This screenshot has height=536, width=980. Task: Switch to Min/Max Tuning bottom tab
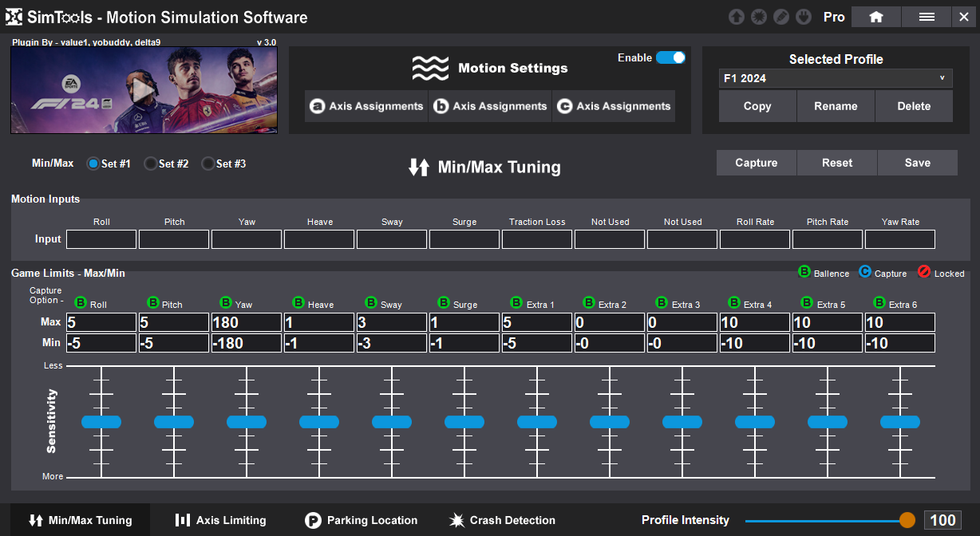pyautogui.click(x=80, y=520)
